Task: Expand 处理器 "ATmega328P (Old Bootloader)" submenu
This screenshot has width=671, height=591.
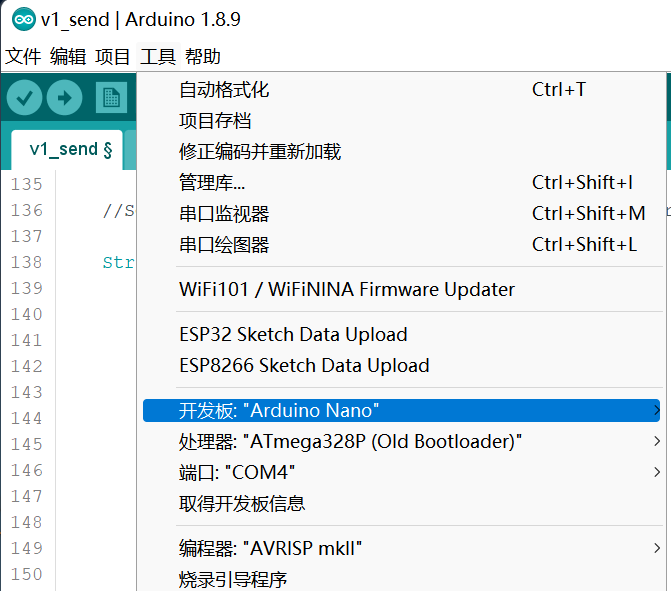Action: tap(402, 442)
